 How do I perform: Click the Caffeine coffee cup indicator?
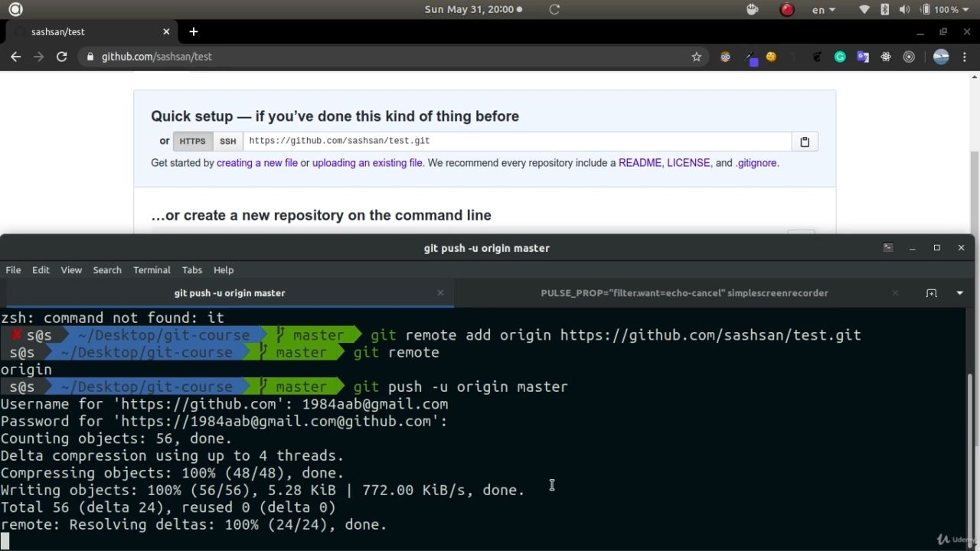[752, 10]
